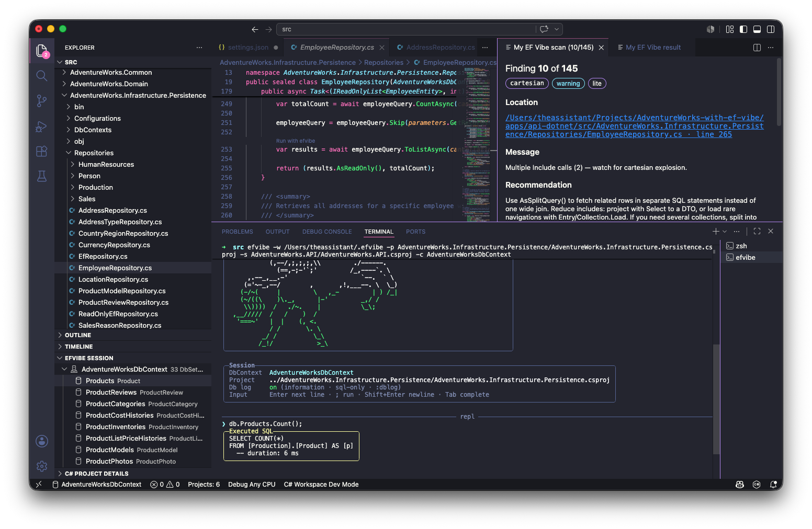
Task: Open the OUTPUT panel tab
Action: 277,232
